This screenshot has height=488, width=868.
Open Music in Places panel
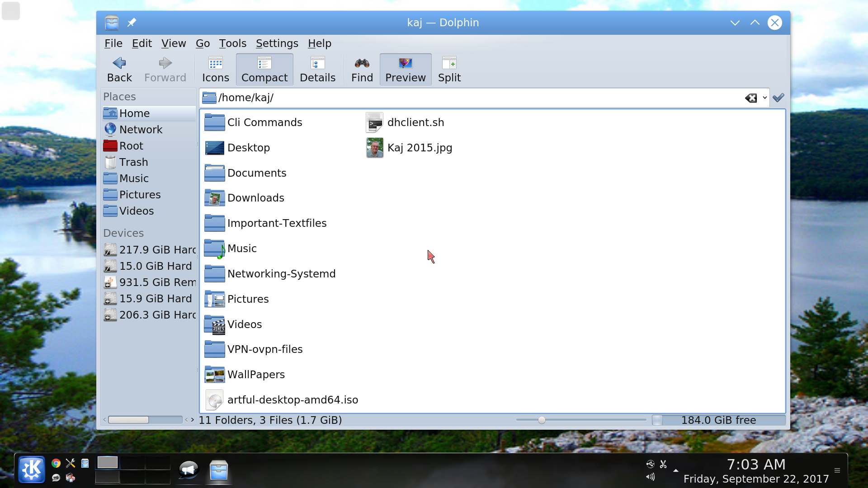(x=149, y=178)
